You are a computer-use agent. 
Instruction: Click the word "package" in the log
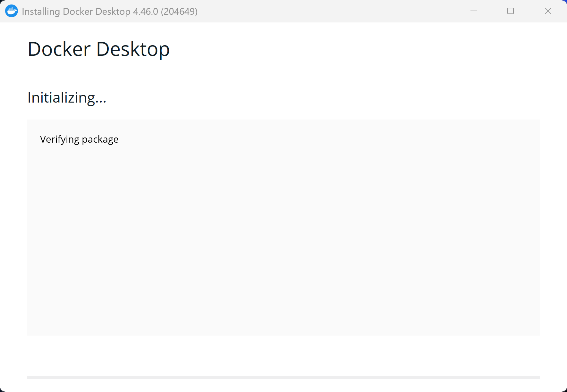[100, 139]
